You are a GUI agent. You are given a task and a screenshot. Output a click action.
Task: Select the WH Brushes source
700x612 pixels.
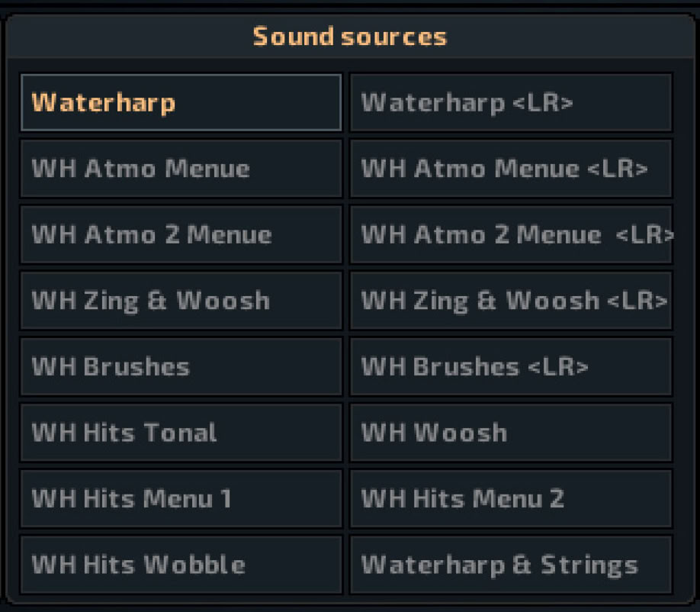tap(181, 367)
